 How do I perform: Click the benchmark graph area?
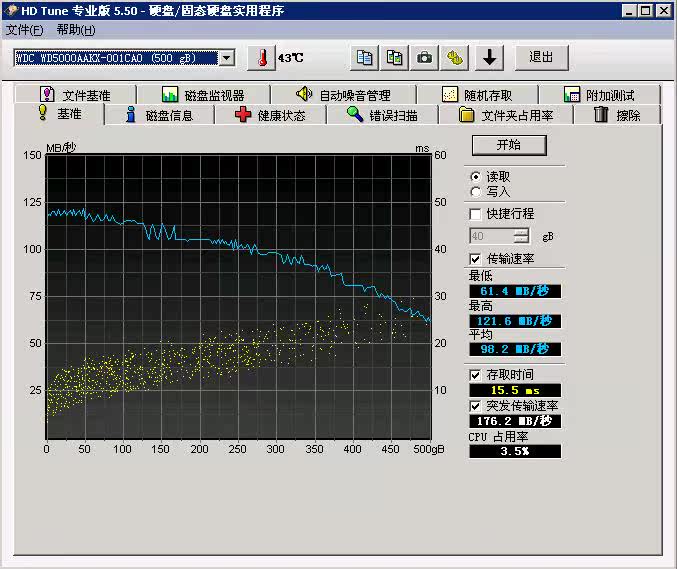239,297
